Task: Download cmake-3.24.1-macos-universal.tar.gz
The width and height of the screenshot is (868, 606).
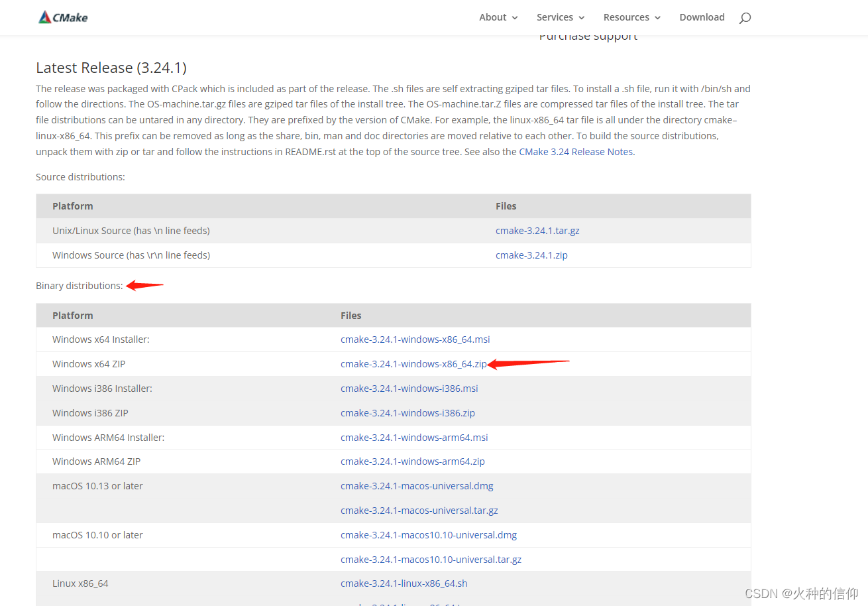Action: [419, 511]
